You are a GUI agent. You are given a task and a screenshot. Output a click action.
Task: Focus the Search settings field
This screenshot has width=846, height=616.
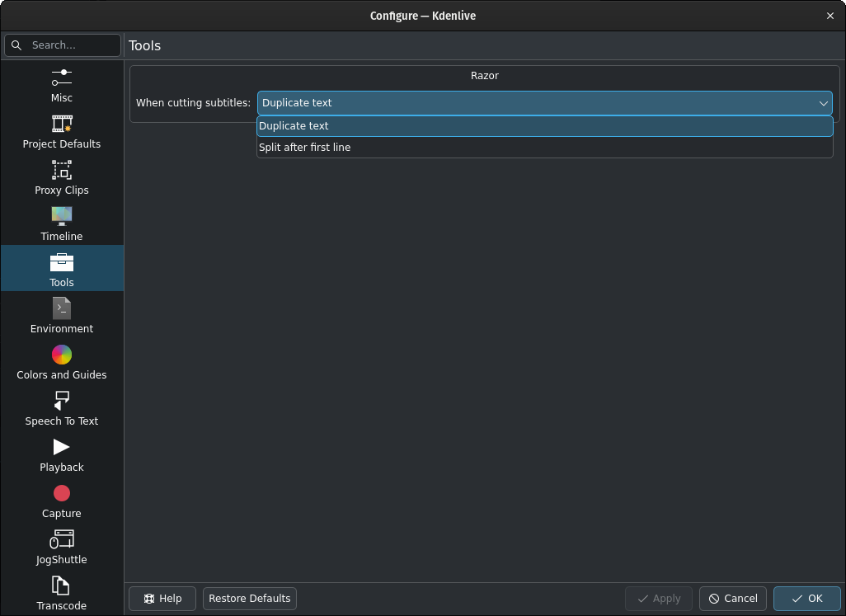[x=63, y=45]
